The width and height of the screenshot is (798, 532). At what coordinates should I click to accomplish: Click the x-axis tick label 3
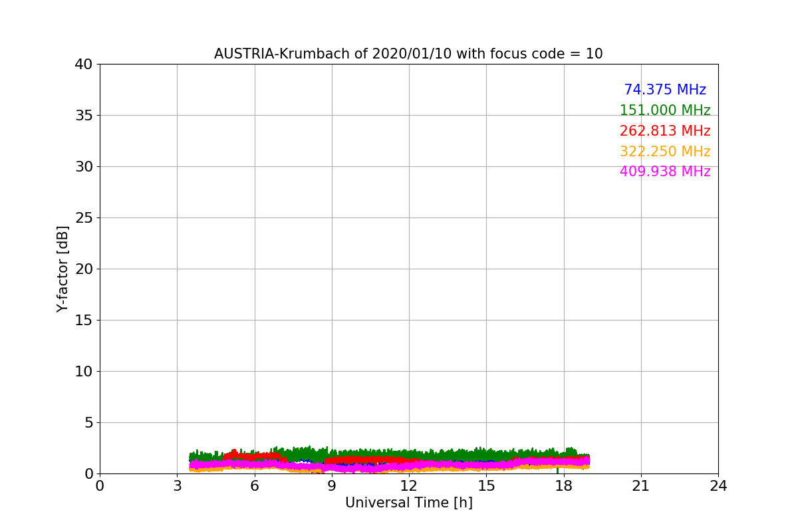click(177, 486)
